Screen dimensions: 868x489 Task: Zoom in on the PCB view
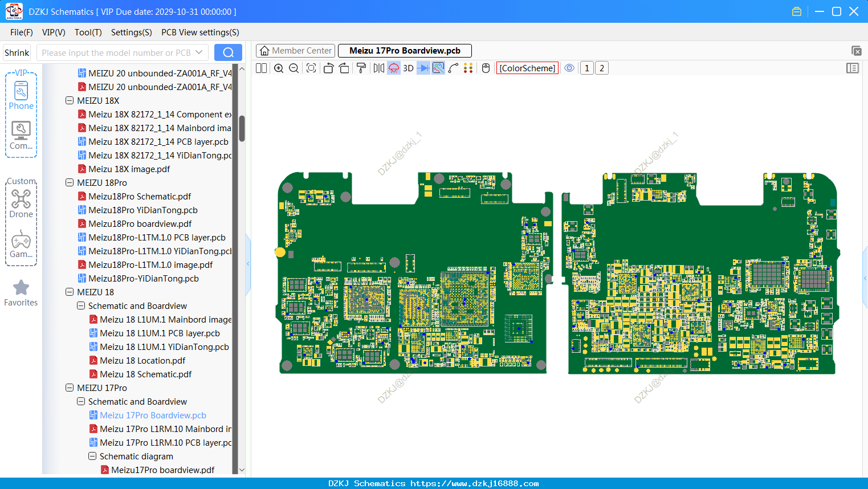[x=279, y=68]
